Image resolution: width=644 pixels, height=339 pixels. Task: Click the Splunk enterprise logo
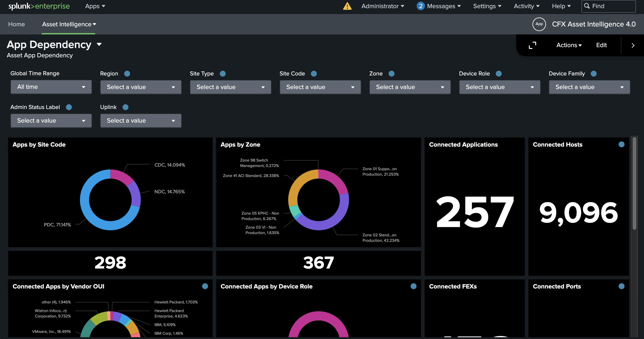(x=39, y=6)
